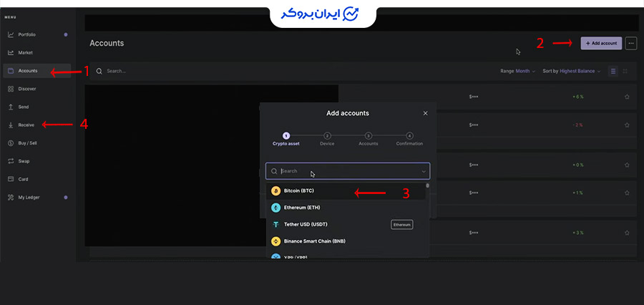The image size is (644, 305).
Task: Select Accounts in the sidebar menu
Action: point(37,71)
